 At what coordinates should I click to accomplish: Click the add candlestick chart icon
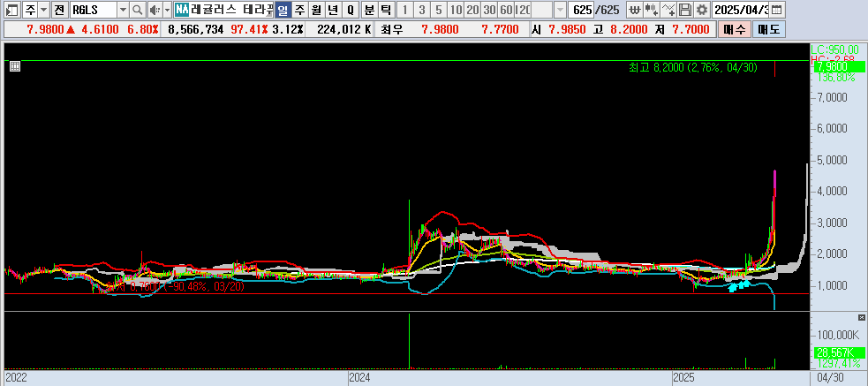pyautogui.click(x=652, y=10)
